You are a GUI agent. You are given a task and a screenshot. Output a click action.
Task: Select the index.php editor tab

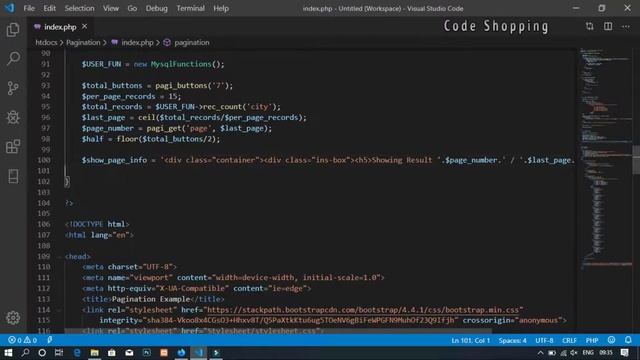(x=60, y=27)
